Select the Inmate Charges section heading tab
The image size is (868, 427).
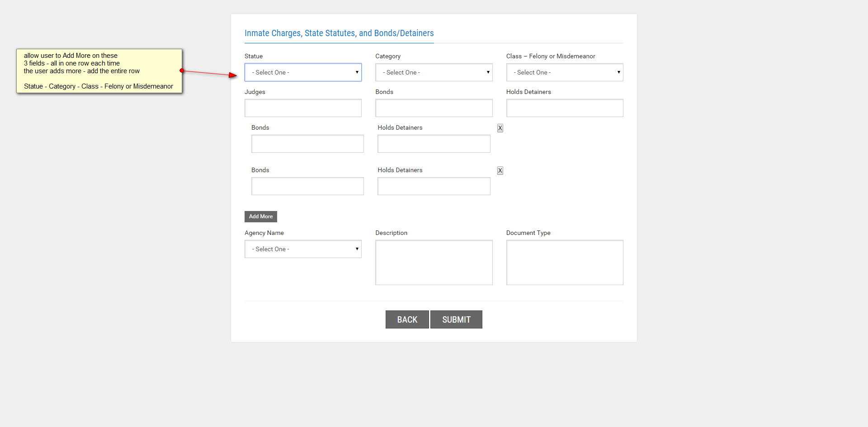pos(339,33)
